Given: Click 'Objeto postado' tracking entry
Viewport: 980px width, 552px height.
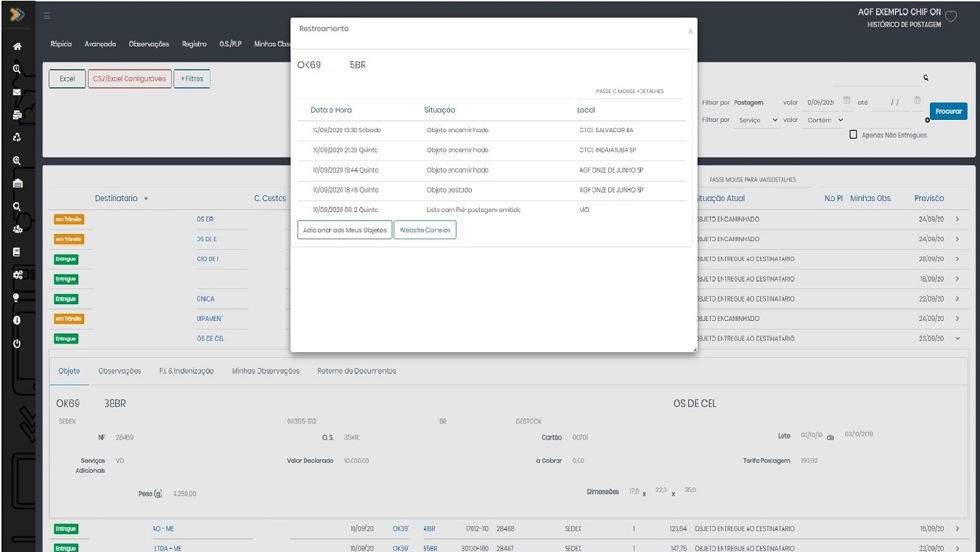Looking at the screenshot, I should click(449, 190).
